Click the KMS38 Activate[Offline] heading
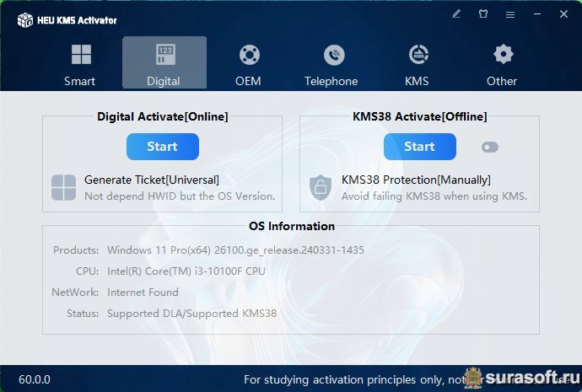 tap(419, 116)
